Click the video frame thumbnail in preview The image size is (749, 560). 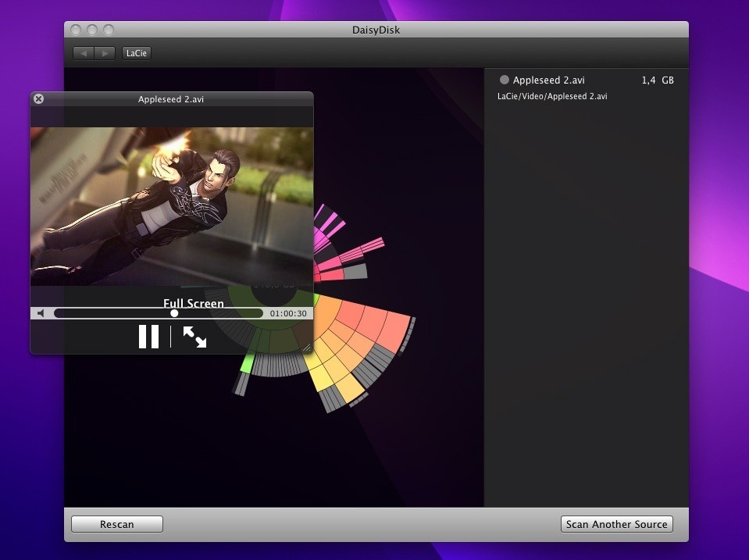pyautogui.click(x=172, y=206)
